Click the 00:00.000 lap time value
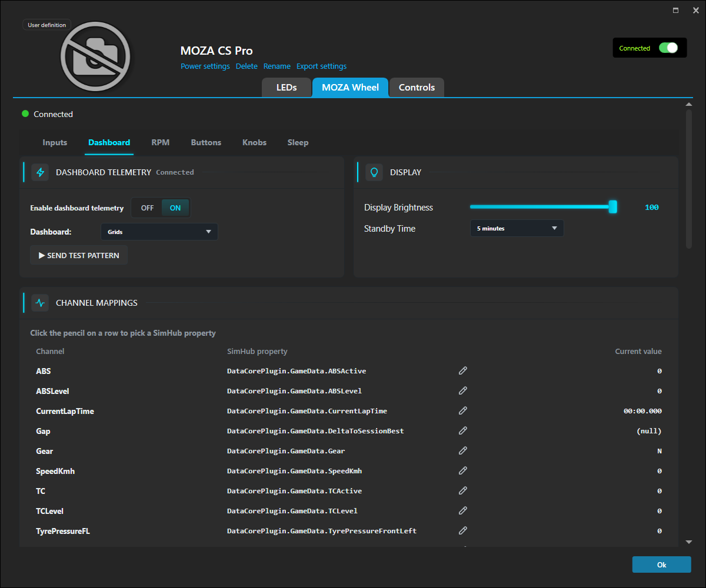Viewport: 706px width, 588px height. [x=642, y=411]
